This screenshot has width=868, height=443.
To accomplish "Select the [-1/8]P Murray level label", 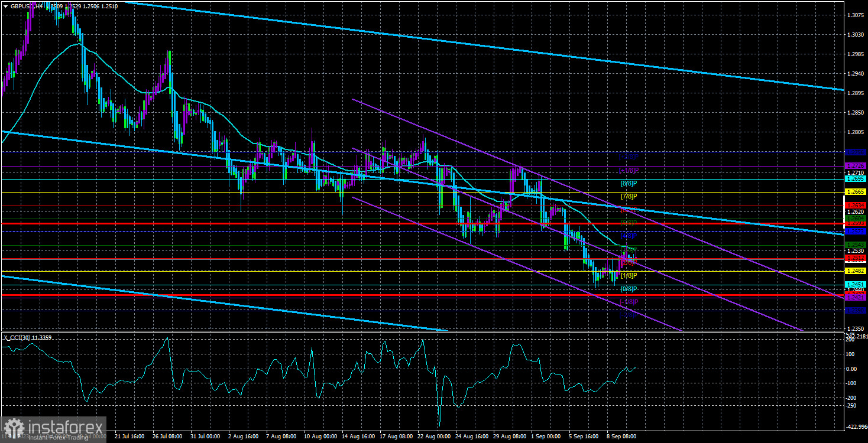I will point(629,302).
